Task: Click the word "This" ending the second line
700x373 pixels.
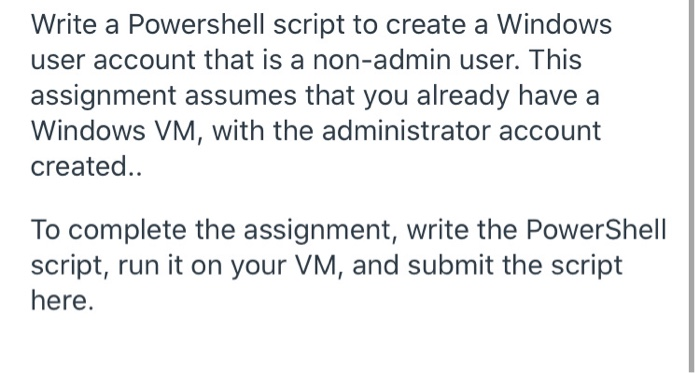Action: [x=555, y=60]
